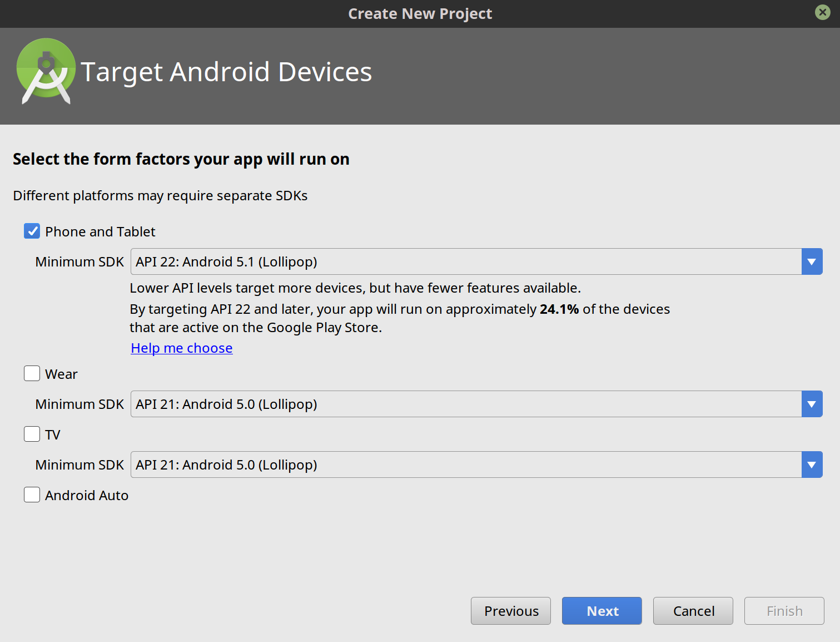Click the TV API 21 Lollipop combo box
The height and width of the screenshot is (642, 840).
(476, 465)
